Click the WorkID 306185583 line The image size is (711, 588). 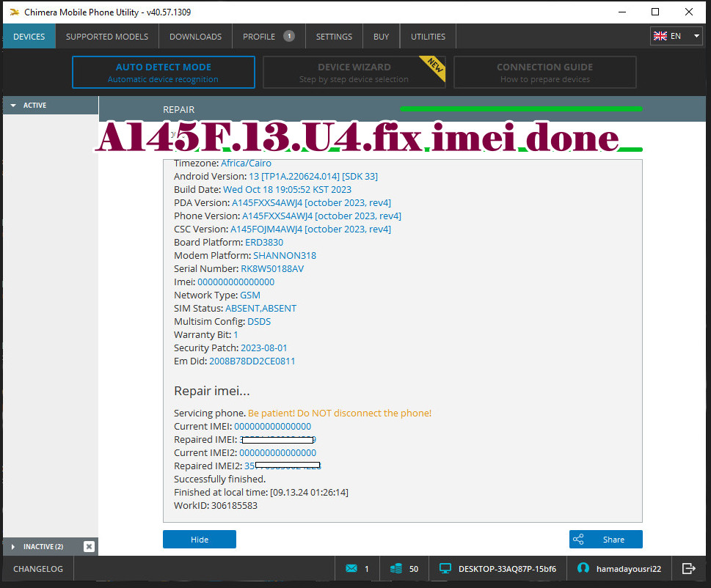pyautogui.click(x=216, y=505)
